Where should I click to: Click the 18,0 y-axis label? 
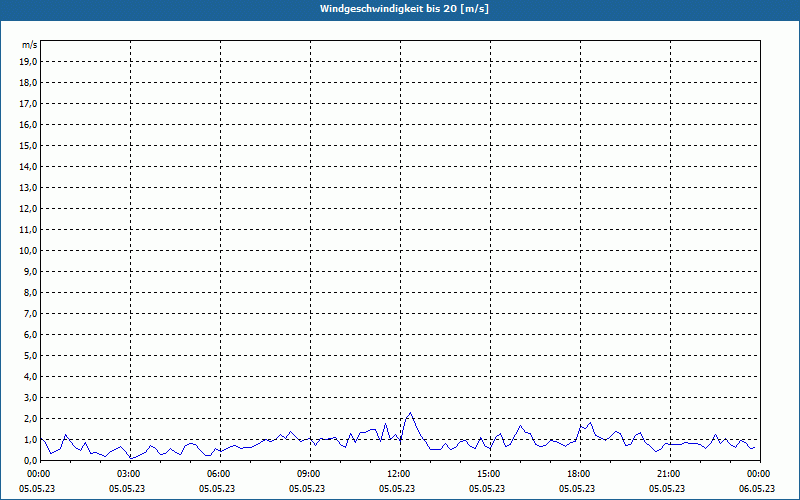point(30,83)
